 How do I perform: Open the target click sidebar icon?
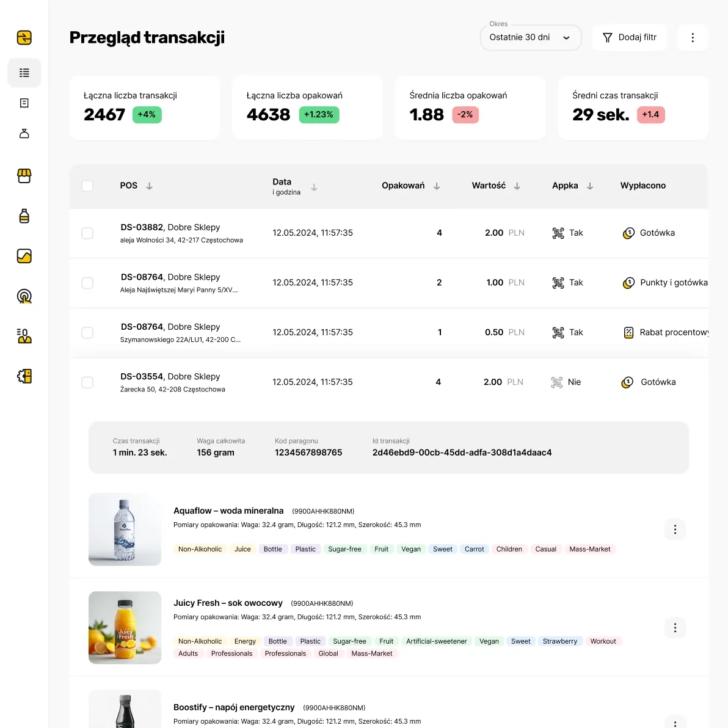24,296
